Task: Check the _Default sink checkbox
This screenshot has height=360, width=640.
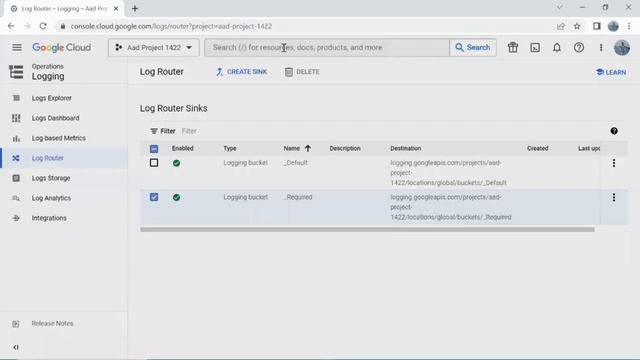Action: (x=154, y=163)
